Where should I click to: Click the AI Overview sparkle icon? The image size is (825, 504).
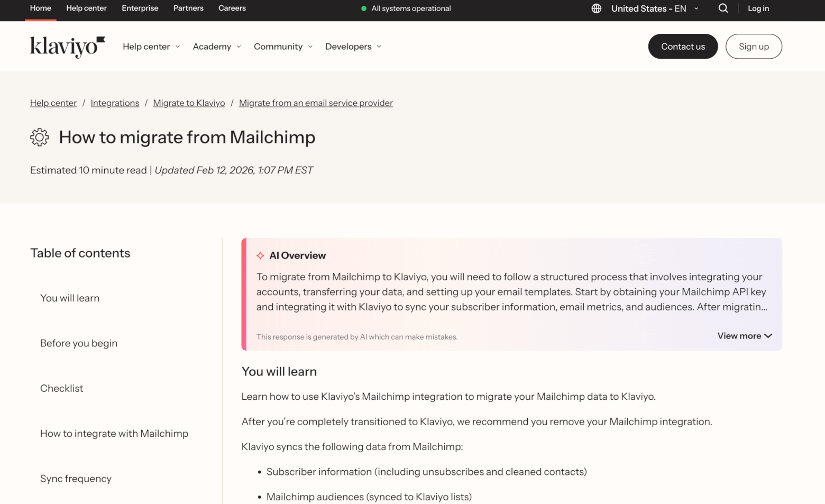(x=260, y=255)
